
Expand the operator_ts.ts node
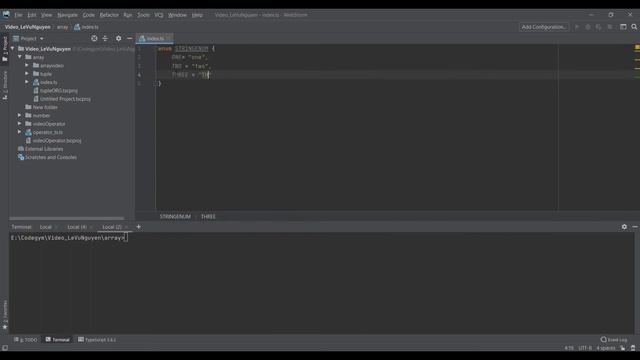point(20,132)
